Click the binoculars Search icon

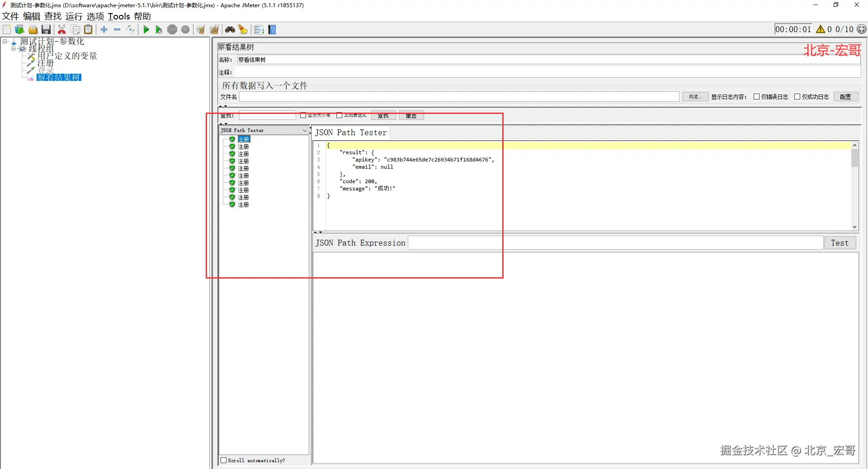pos(230,30)
